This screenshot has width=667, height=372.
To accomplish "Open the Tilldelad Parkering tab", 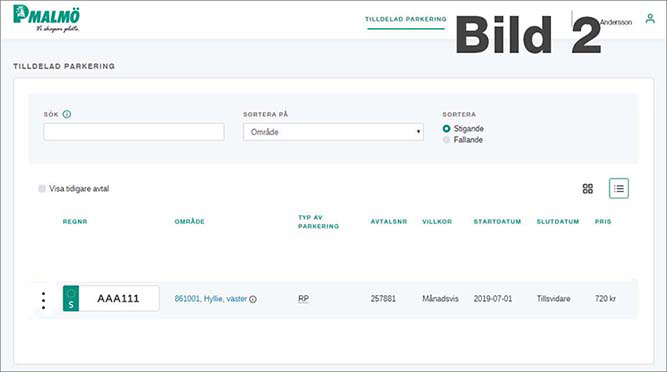I will coord(406,19).
